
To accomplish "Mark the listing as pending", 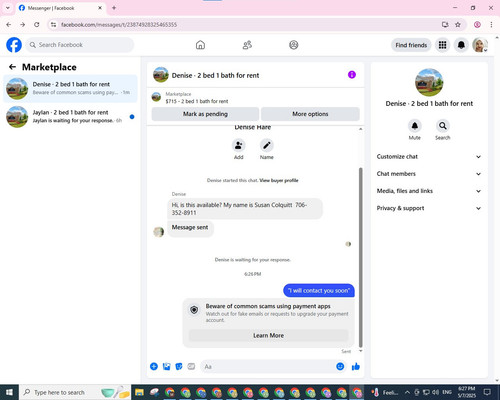I will (x=205, y=114).
